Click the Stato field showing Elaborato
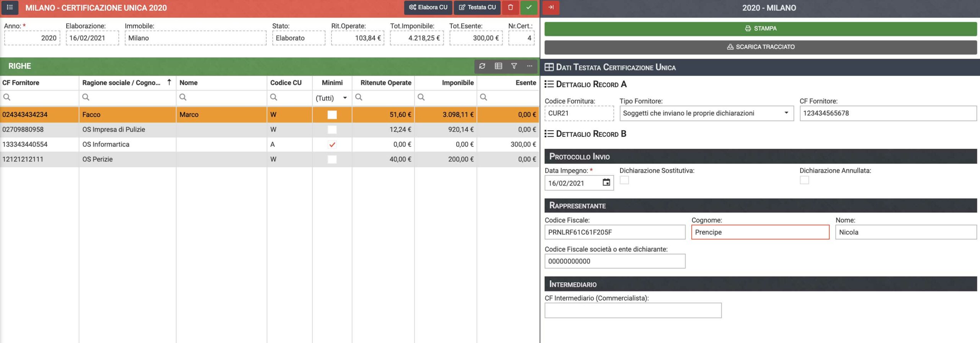The width and height of the screenshot is (980, 343). click(x=299, y=38)
